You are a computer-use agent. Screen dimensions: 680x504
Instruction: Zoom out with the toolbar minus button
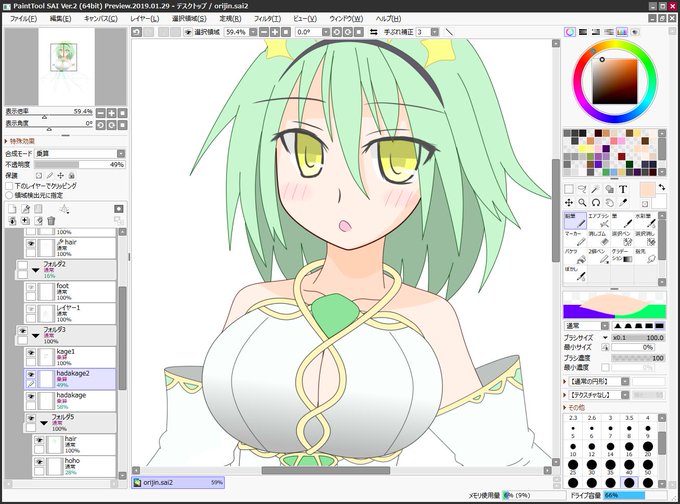(264, 32)
